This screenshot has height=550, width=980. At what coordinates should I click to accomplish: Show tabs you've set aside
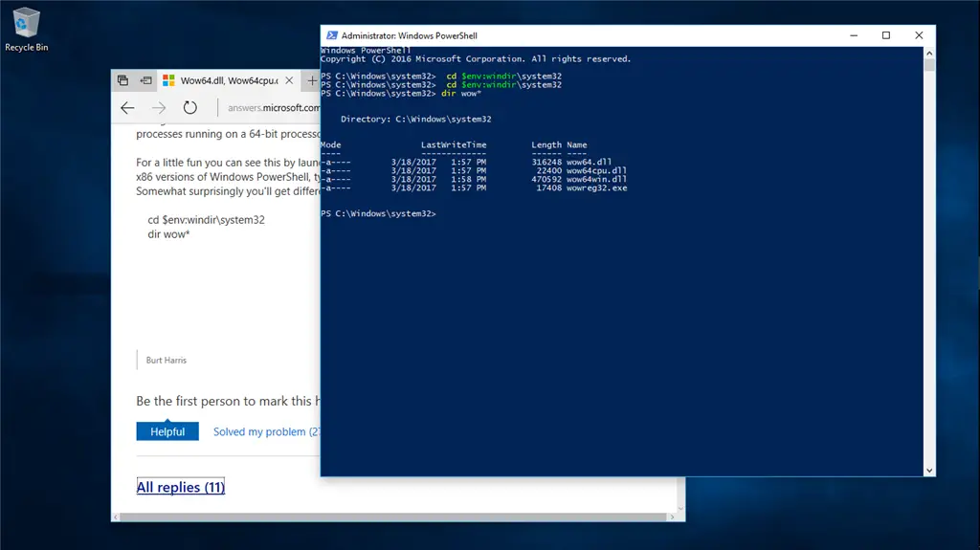(123, 80)
